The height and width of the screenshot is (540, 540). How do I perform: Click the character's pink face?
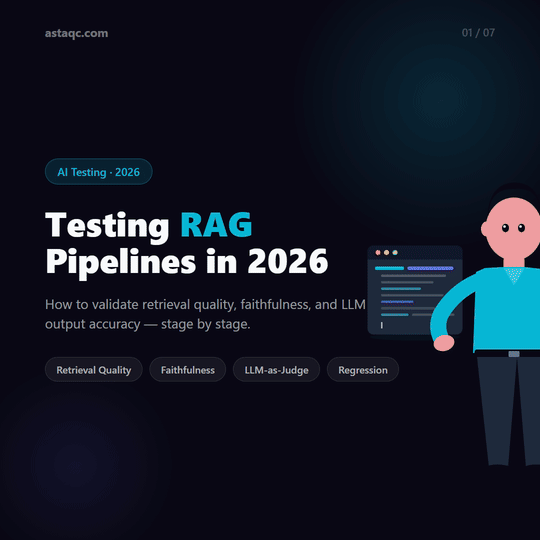pyautogui.click(x=512, y=228)
